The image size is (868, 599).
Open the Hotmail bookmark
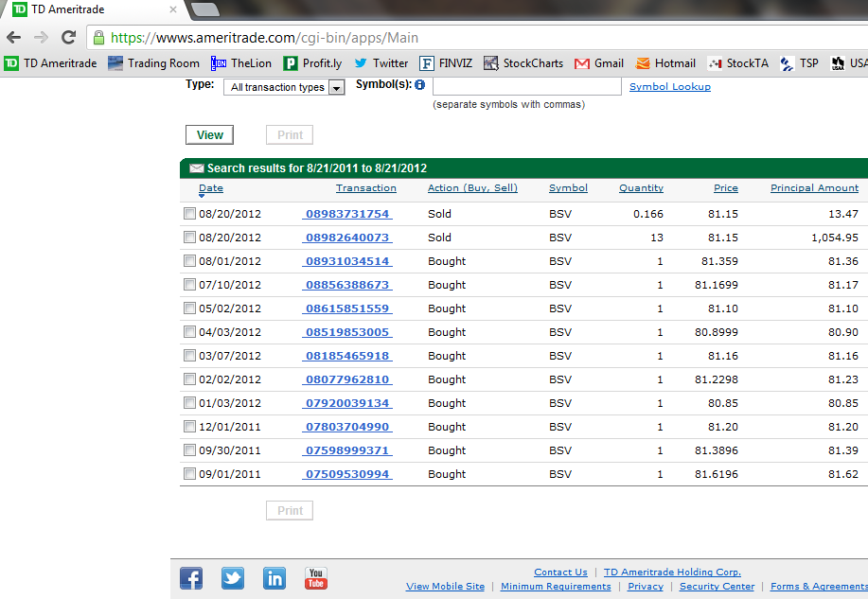[665, 63]
